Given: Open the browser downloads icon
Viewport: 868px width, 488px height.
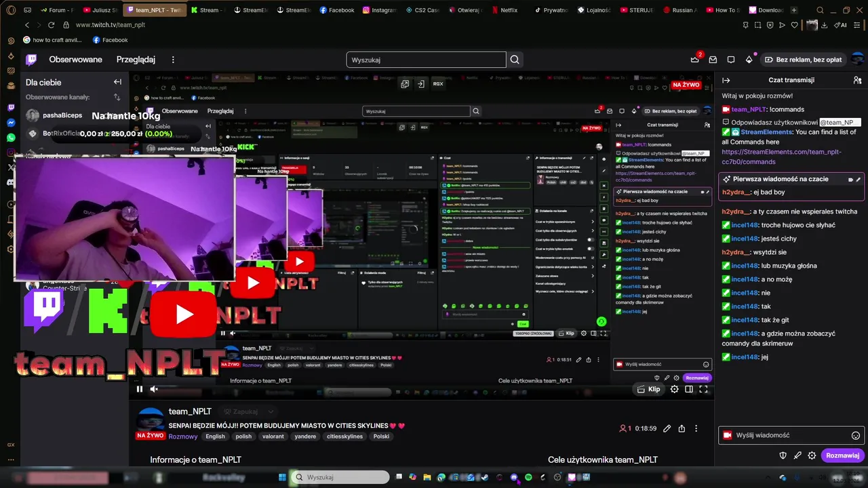Looking at the screenshot, I should 825,25.
